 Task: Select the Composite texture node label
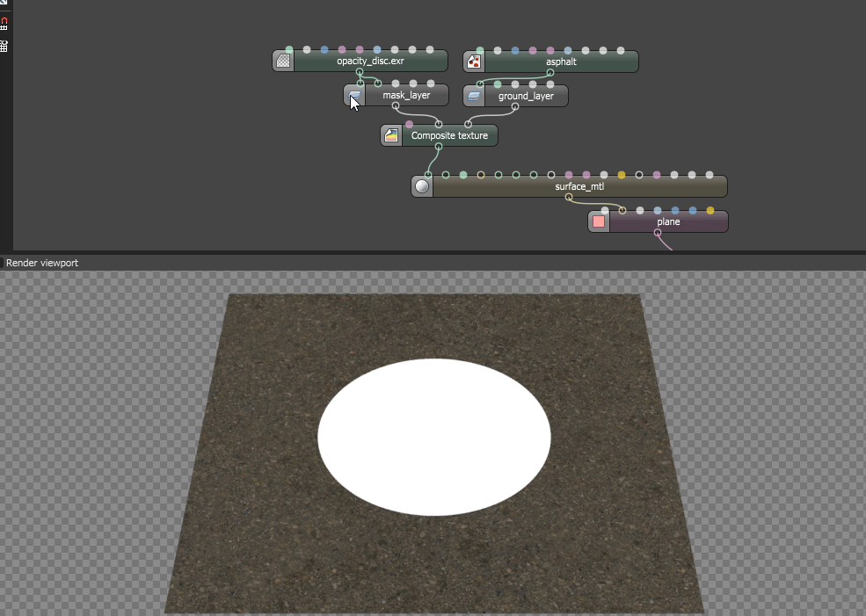point(449,135)
